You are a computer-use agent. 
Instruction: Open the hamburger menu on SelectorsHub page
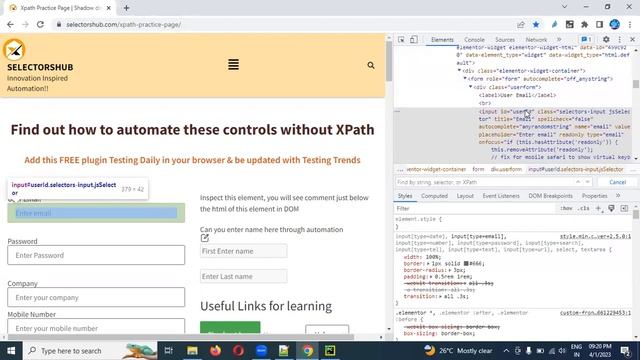[x=233, y=64]
